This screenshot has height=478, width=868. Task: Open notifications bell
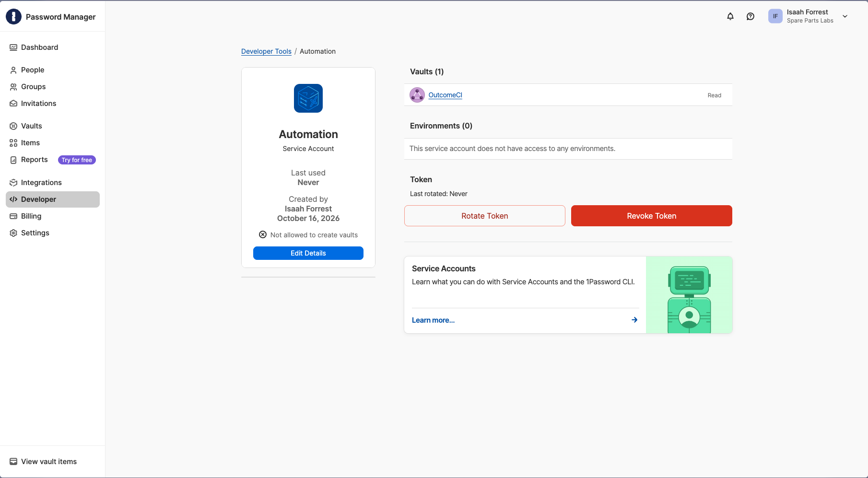point(730,16)
